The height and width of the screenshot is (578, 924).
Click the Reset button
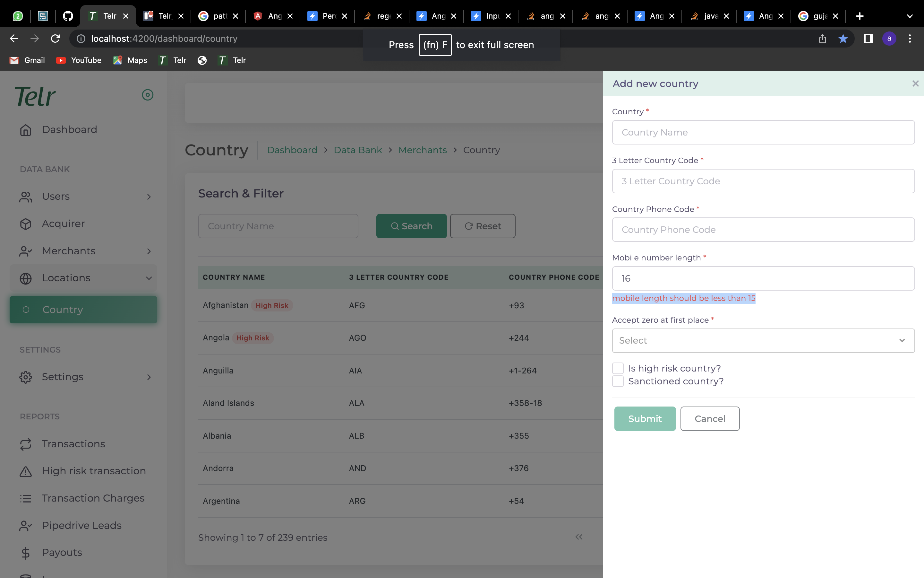pyautogui.click(x=483, y=226)
